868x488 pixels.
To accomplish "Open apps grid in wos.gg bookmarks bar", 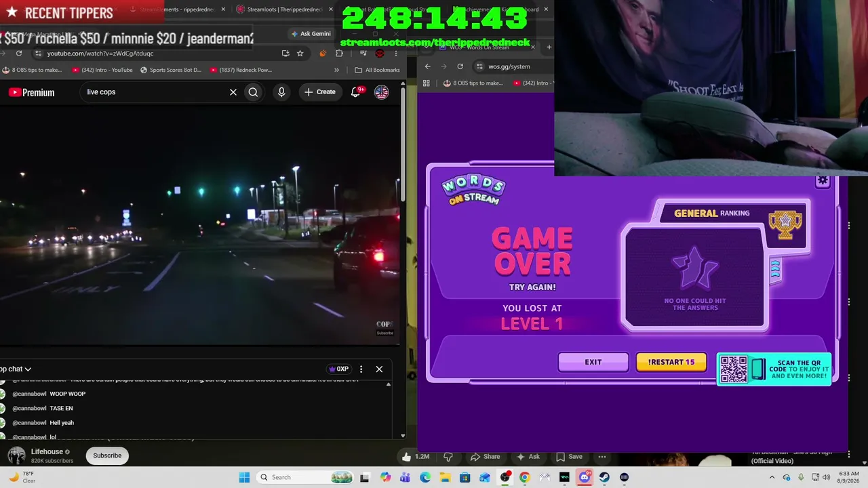I will tap(427, 83).
